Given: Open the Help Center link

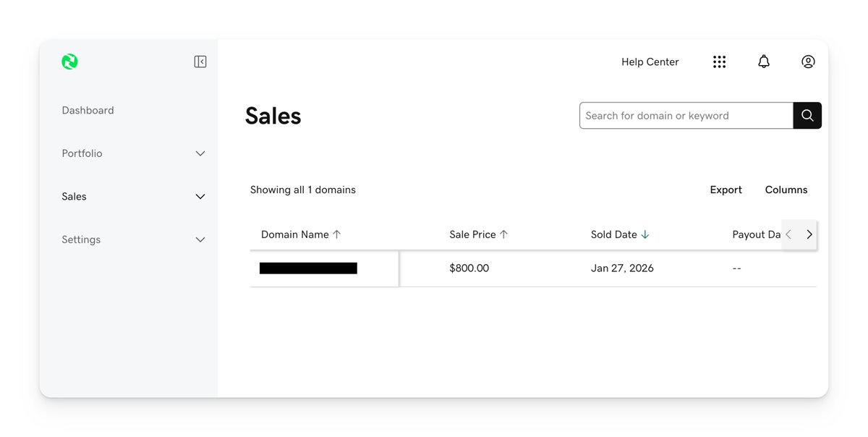Looking at the screenshot, I should pyautogui.click(x=650, y=62).
